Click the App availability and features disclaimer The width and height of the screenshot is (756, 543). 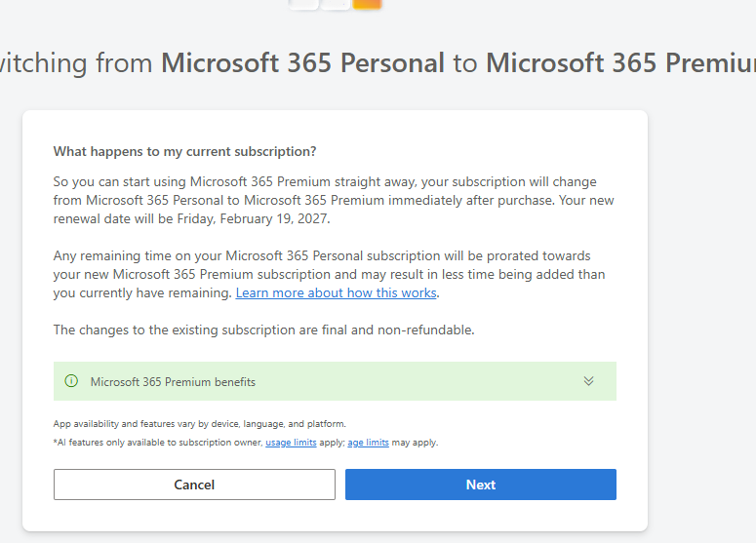pos(199,424)
